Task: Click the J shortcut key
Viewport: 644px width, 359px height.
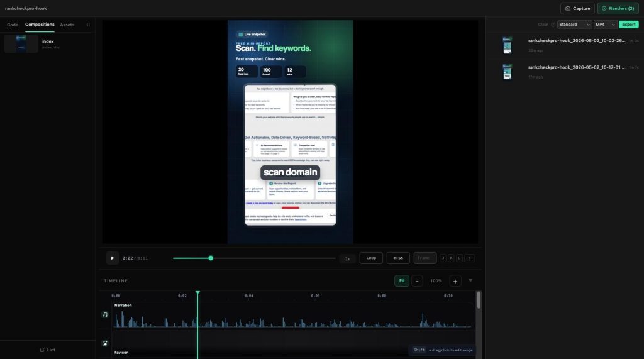Action: click(443, 258)
